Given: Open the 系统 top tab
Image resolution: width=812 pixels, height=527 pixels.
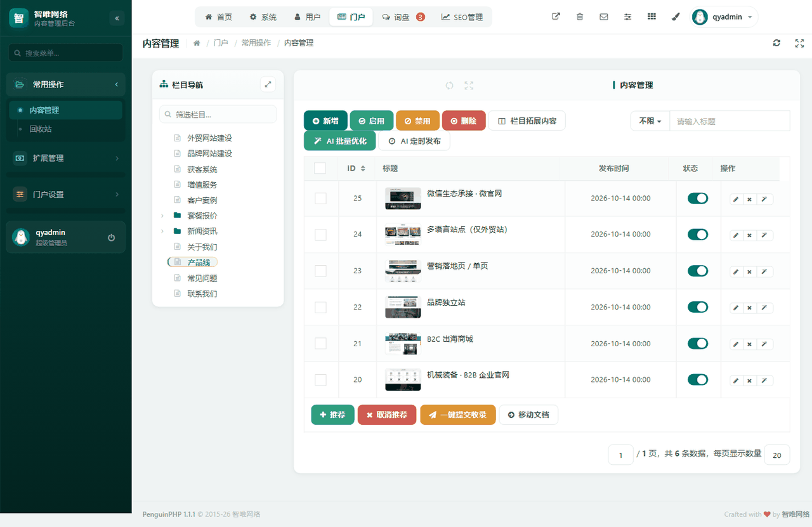Looking at the screenshot, I should coord(263,17).
